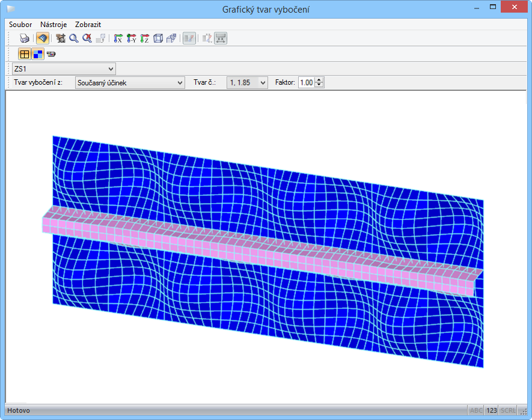Close the Grafický tvar vybočení window
Viewport: 532px width, 420px height.
(515, 7)
